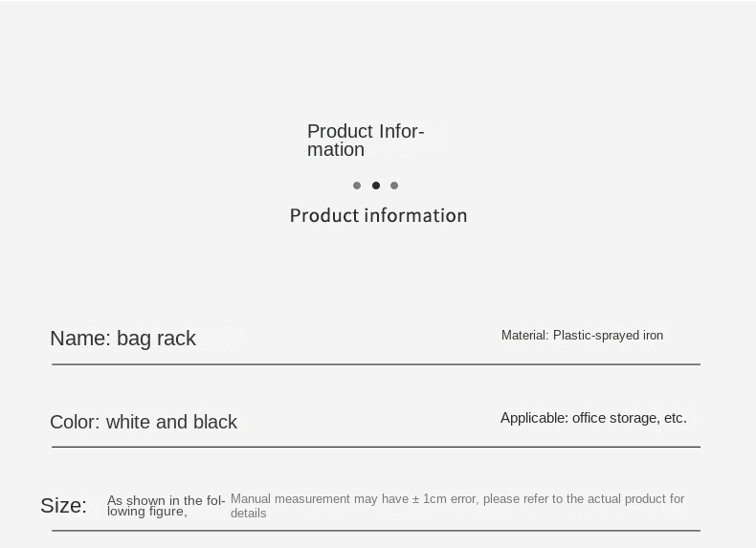Viewport: 756px width, 548px height.
Task: Click the large 'Size:' label
Action: click(x=64, y=506)
